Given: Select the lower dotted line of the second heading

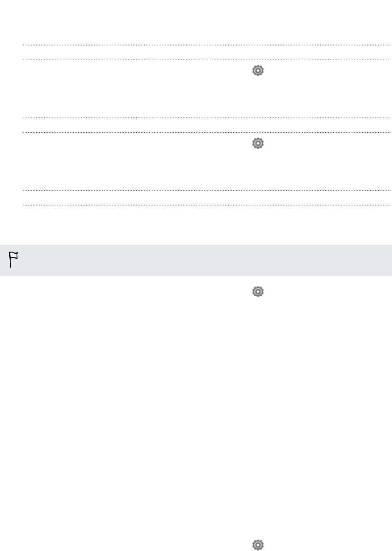Looking at the screenshot, I should [207, 132].
